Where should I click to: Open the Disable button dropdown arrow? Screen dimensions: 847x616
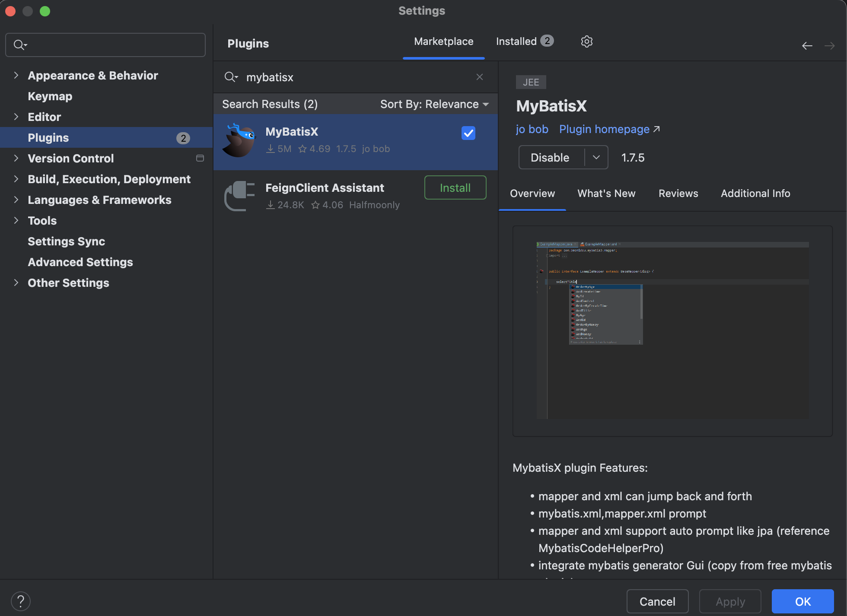pos(596,157)
